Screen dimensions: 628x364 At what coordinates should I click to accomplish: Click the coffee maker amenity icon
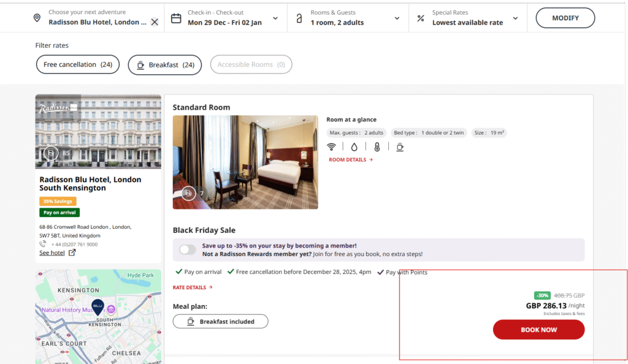400,146
